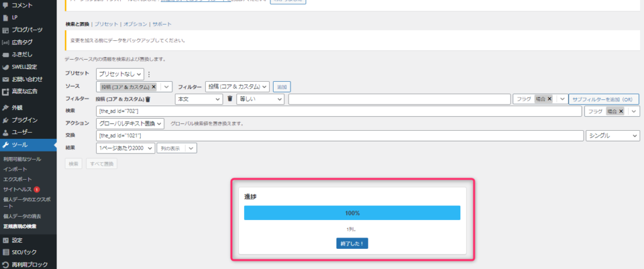
Task: Click the 広告タグ sidebar icon
Action: point(6,42)
